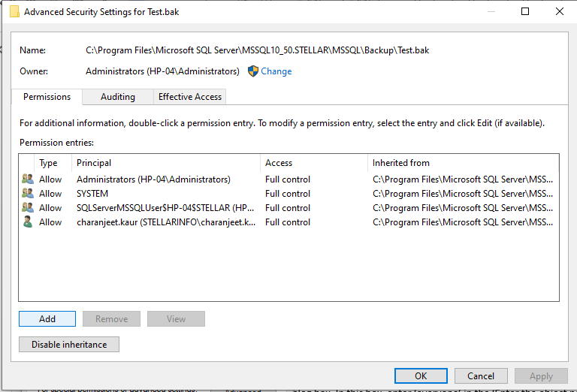Click the SQLServerMSSQLUser entry's group icon

(28, 208)
